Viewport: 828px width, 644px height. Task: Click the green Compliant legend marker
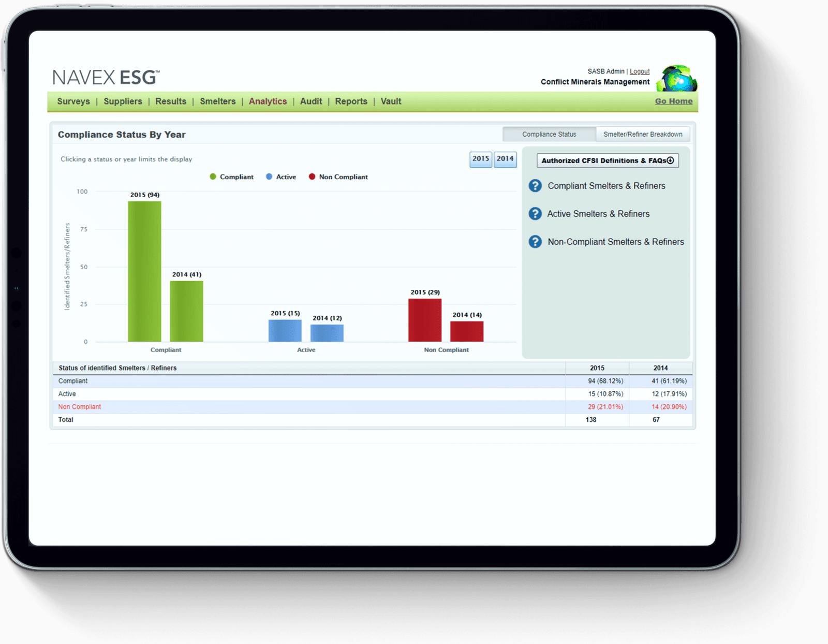(212, 177)
